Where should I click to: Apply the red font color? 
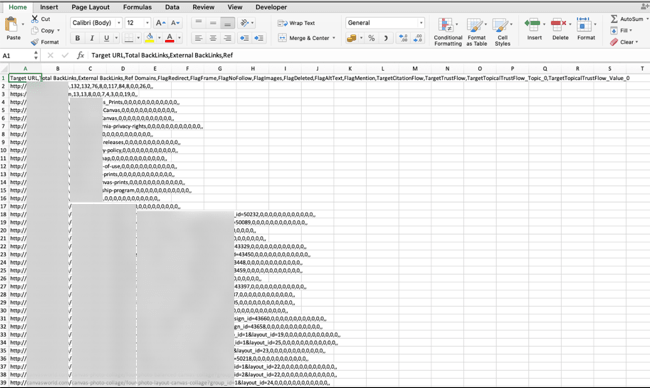(x=170, y=38)
